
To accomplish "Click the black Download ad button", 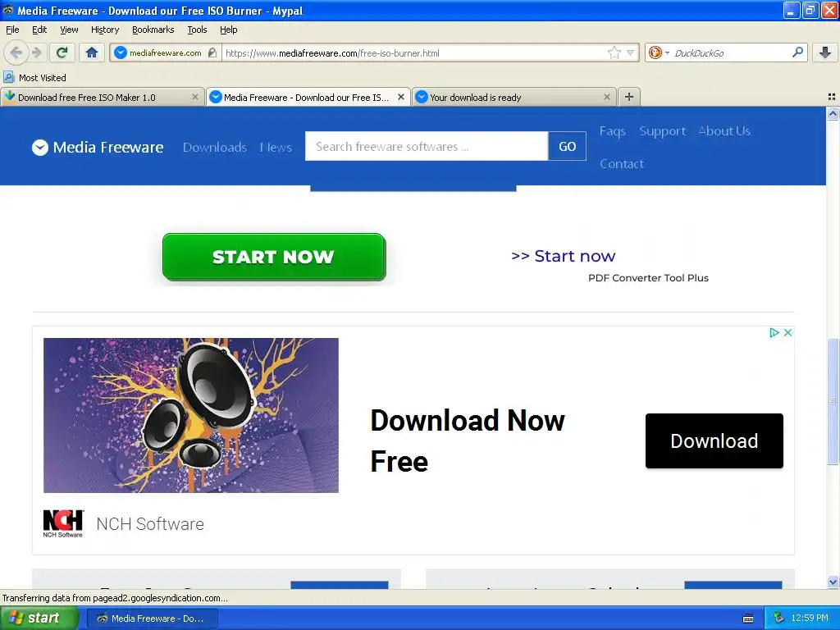I will [714, 441].
